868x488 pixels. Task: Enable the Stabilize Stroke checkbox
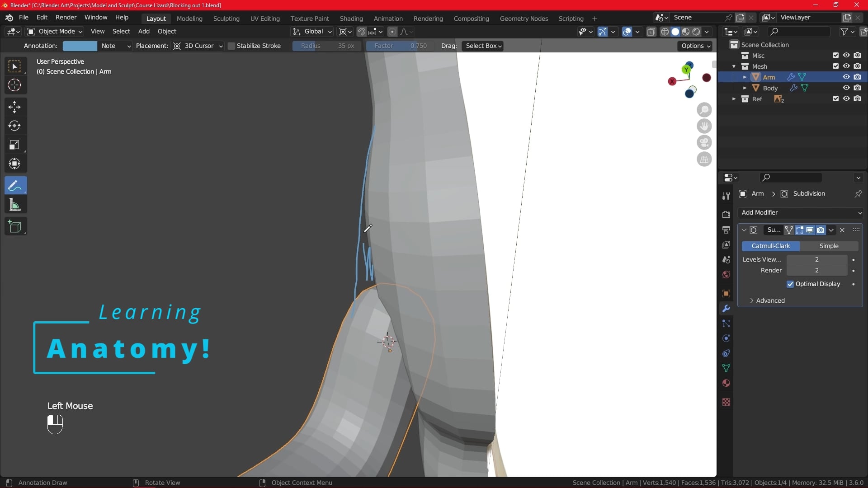tap(231, 46)
